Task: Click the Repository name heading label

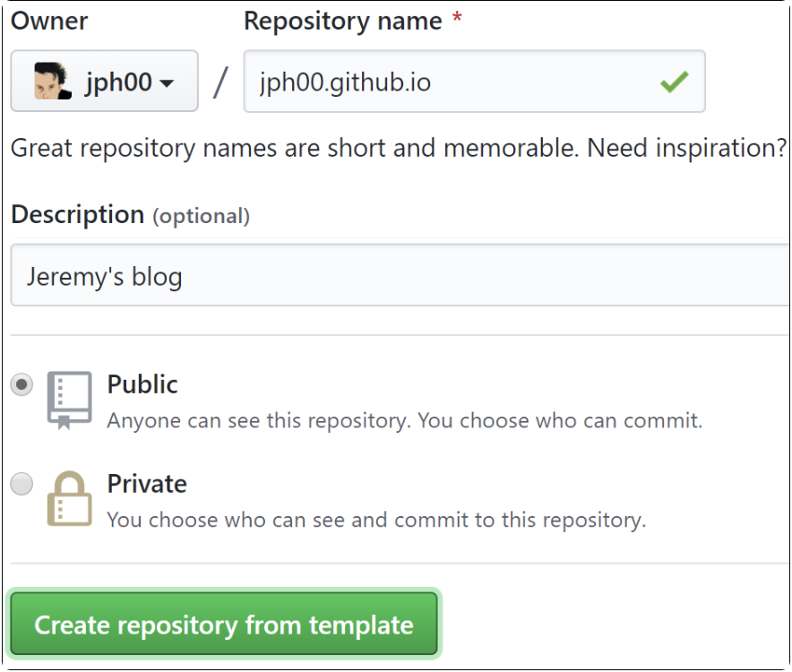Action: (x=342, y=22)
